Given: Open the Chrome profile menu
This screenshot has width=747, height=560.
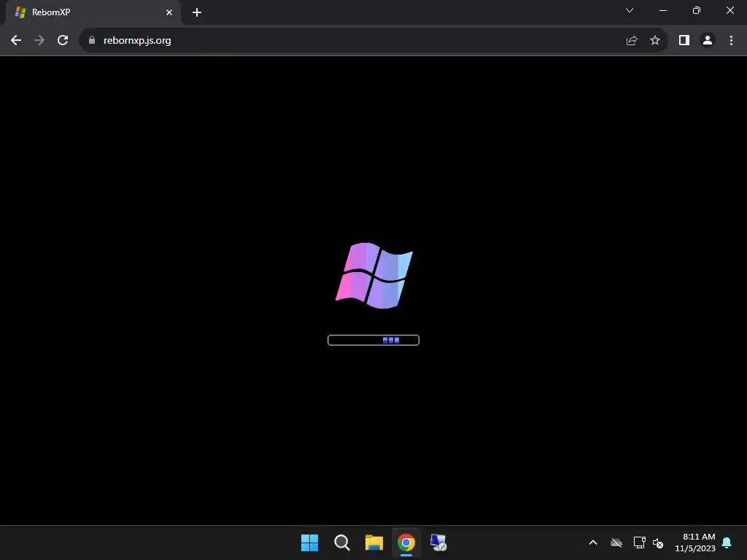Looking at the screenshot, I should coord(708,41).
